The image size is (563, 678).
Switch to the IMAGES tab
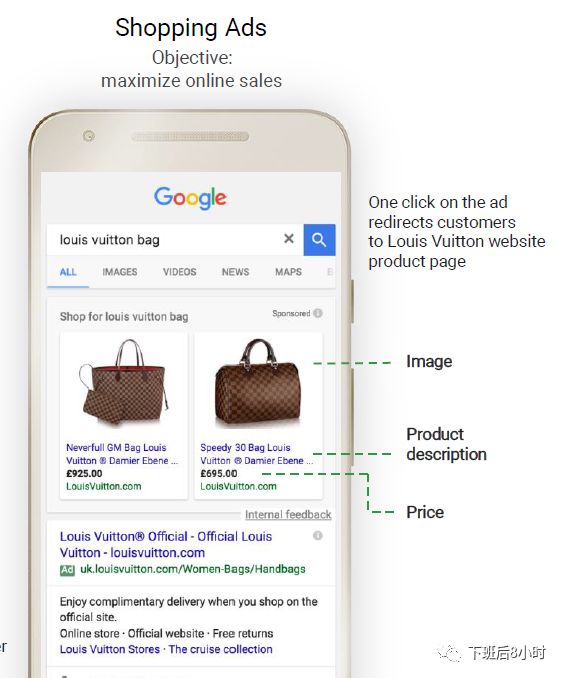(x=120, y=272)
